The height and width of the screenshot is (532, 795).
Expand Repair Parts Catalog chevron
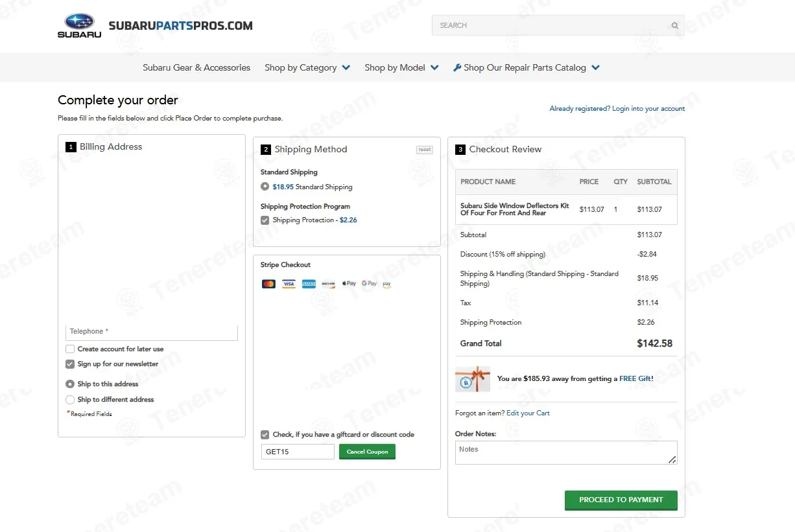(x=596, y=67)
